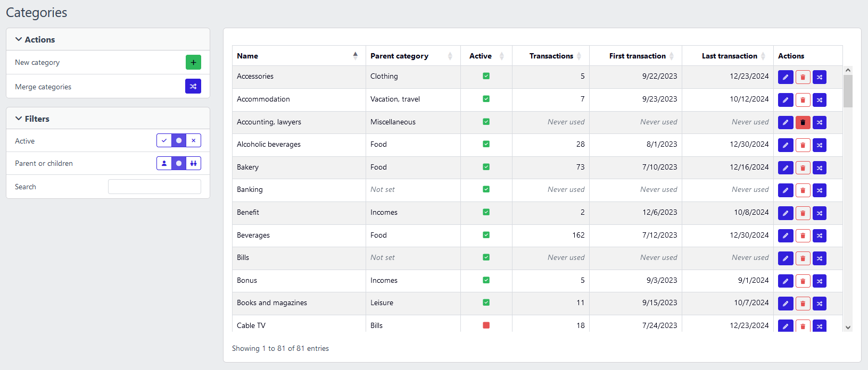The image size is (868, 370).
Task: Click the green New category plus button
Action: coord(193,62)
